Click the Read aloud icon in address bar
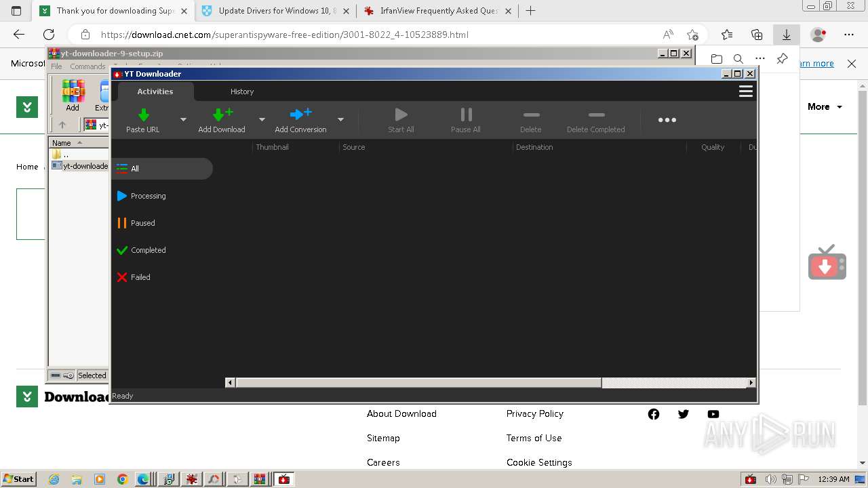 668,35
